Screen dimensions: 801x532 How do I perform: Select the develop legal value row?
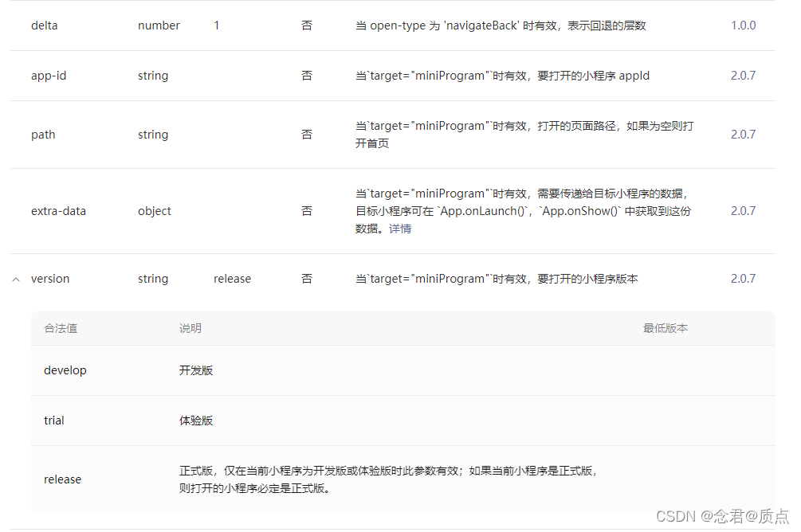click(65, 370)
